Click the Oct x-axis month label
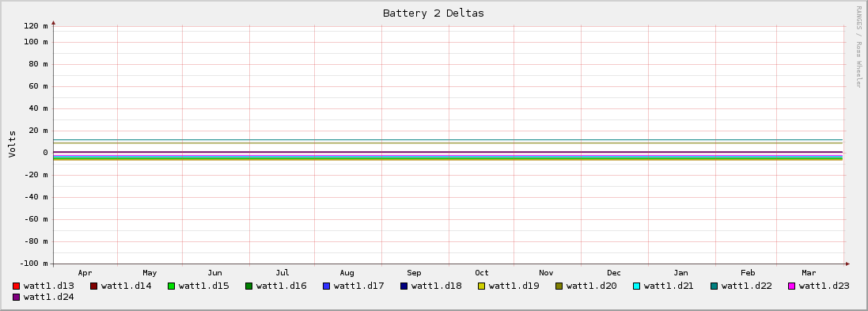The width and height of the screenshot is (868, 311). tap(482, 273)
